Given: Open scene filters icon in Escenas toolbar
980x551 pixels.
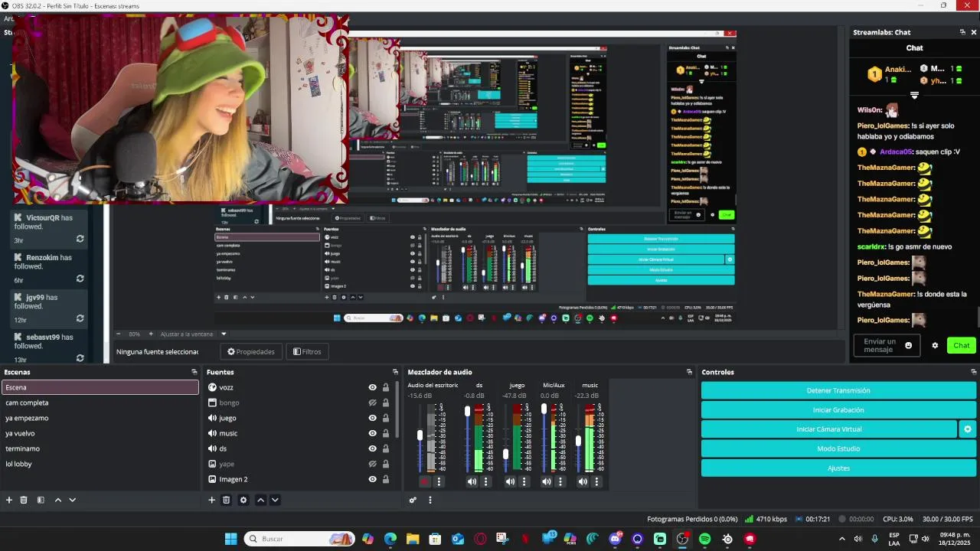Looking at the screenshot, I should point(41,500).
